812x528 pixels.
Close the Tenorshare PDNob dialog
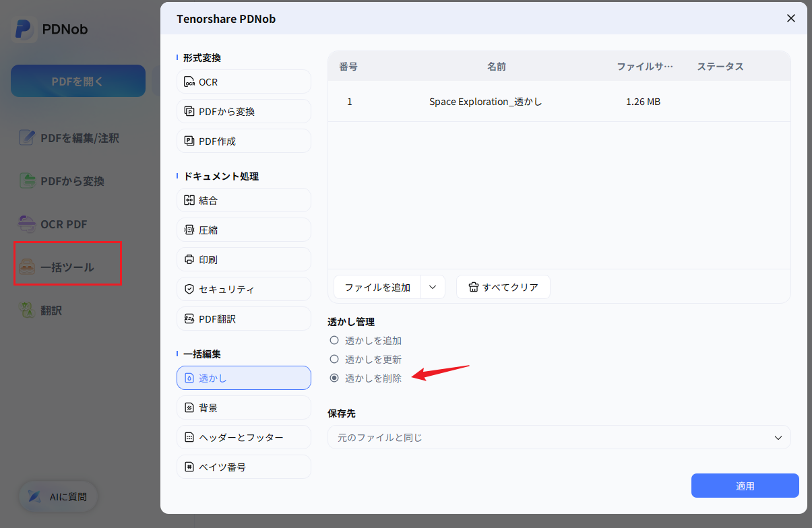tap(791, 18)
